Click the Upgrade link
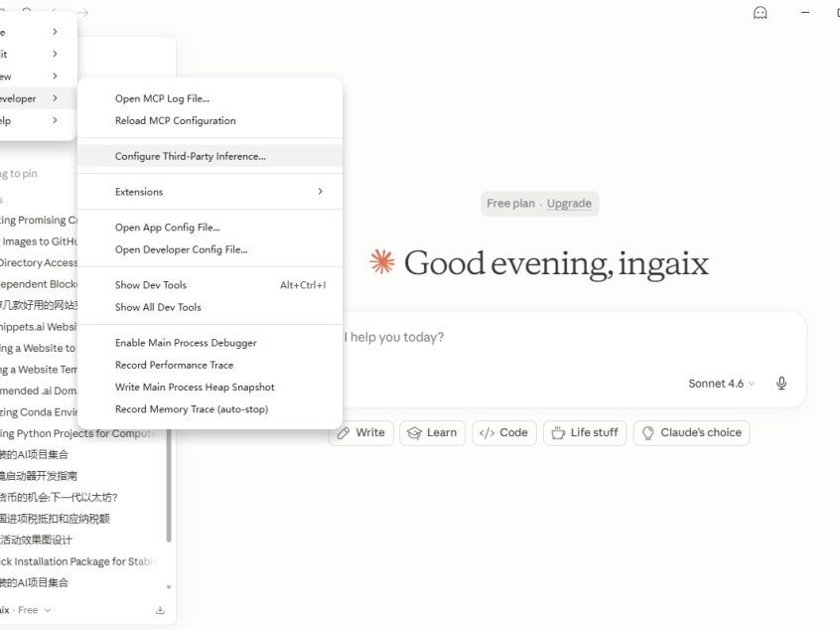 coord(569,203)
